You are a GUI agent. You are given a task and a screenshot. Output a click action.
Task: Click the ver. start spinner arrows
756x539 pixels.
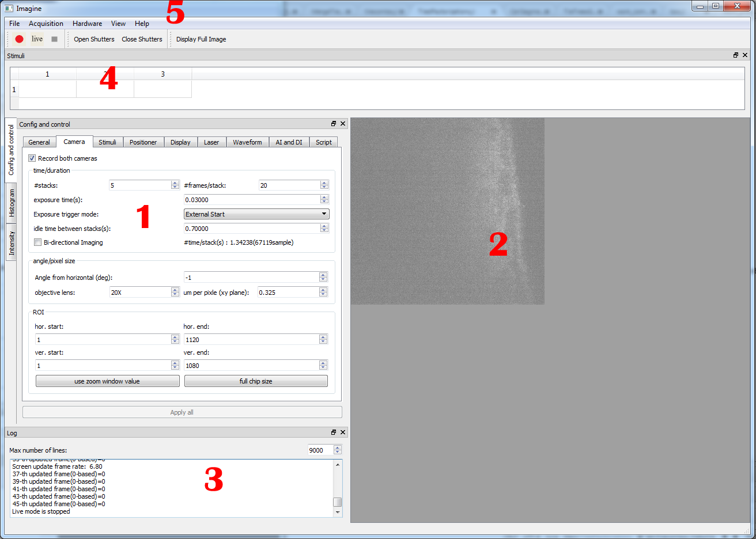[x=175, y=366]
